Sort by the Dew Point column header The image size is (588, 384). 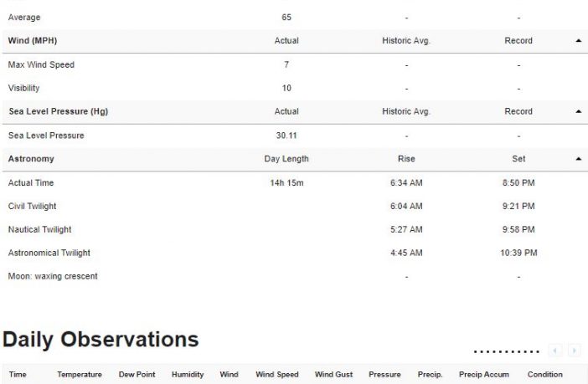137,374
